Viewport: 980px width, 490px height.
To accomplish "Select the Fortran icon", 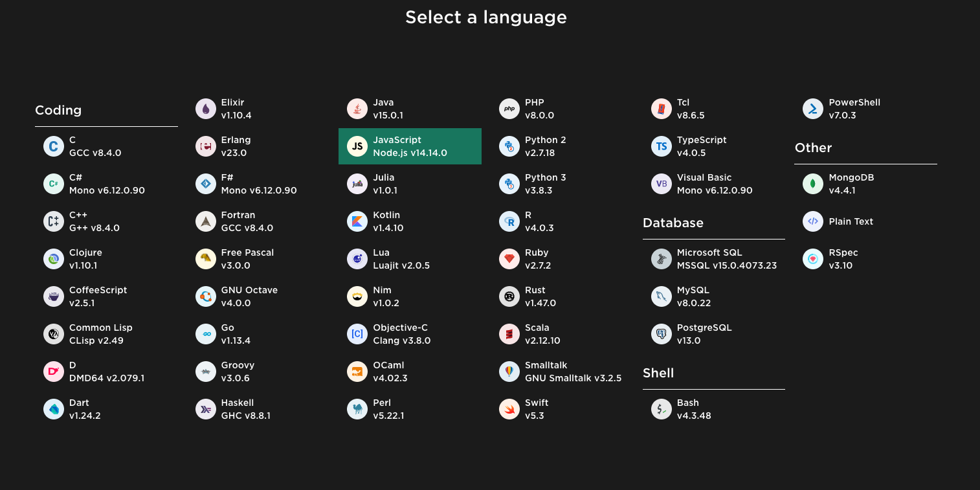I will coord(206,221).
